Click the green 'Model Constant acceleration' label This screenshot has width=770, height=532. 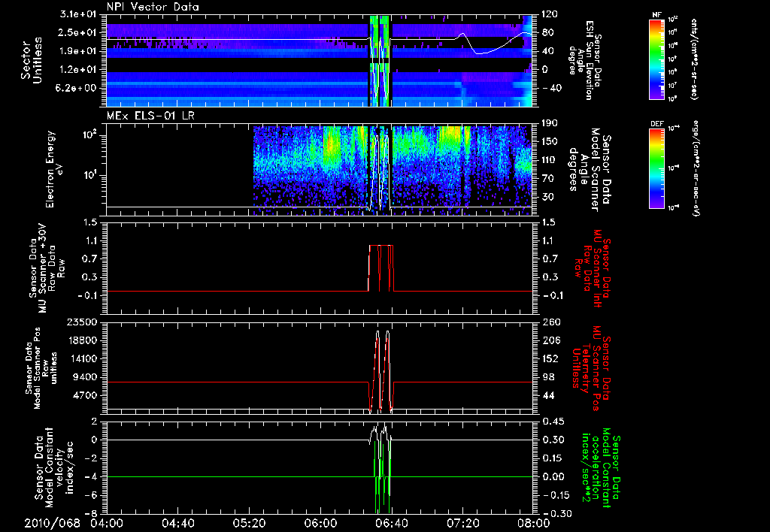tap(600, 468)
